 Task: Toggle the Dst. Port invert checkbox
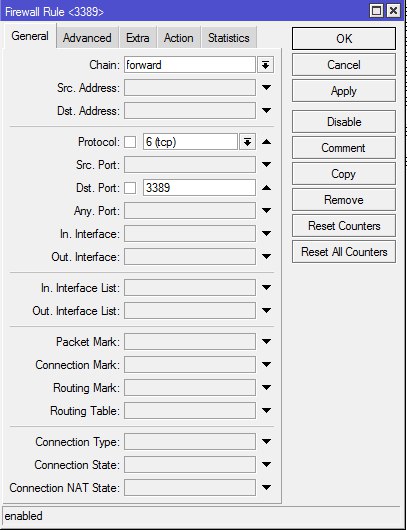point(130,188)
